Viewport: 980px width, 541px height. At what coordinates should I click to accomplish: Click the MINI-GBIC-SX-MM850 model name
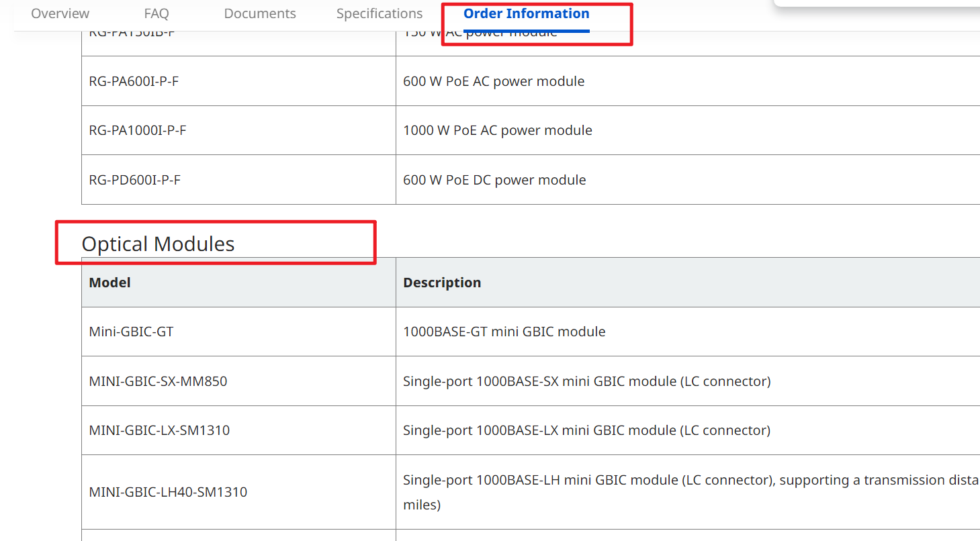click(158, 381)
